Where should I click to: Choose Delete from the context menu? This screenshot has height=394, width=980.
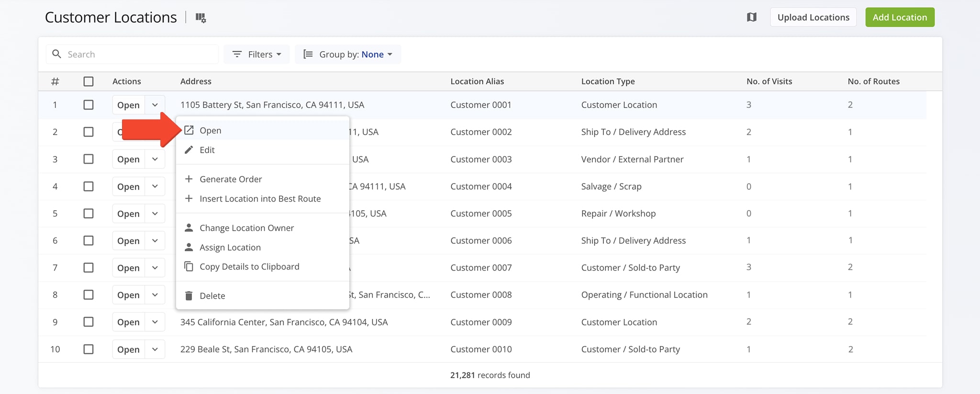click(x=263, y=295)
